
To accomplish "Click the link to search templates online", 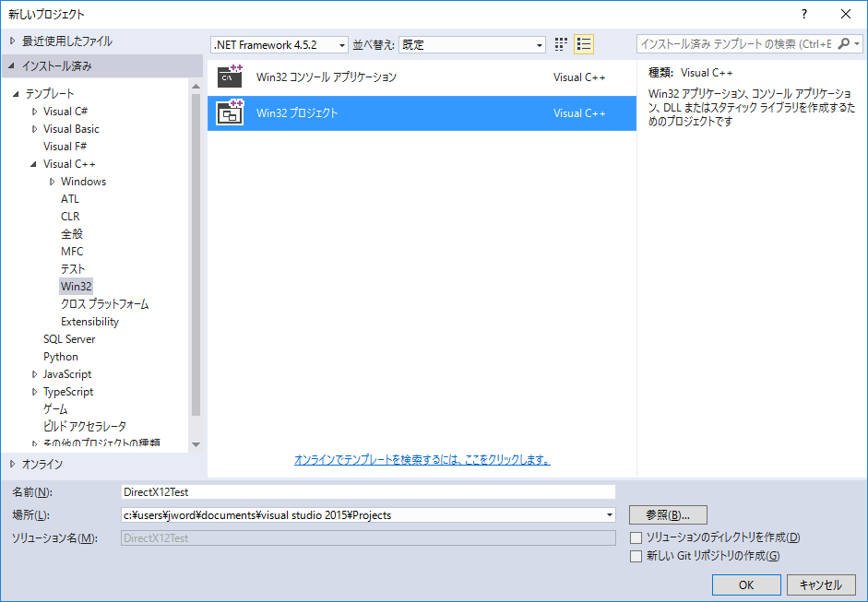I will (x=422, y=459).
